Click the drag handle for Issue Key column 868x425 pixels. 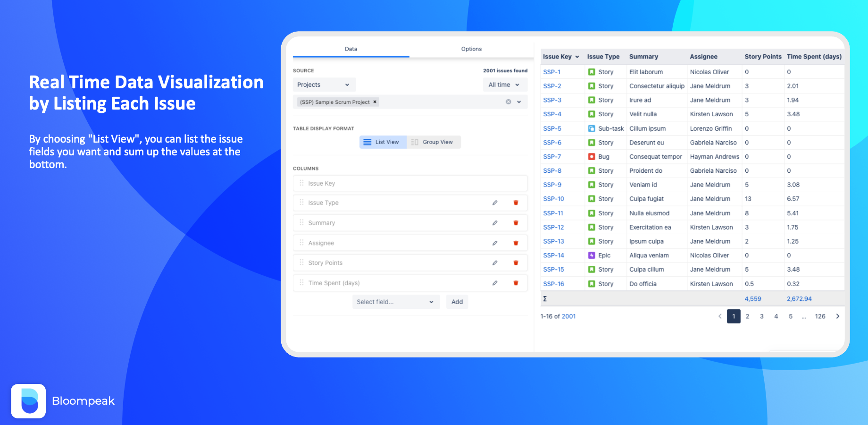[x=301, y=183]
